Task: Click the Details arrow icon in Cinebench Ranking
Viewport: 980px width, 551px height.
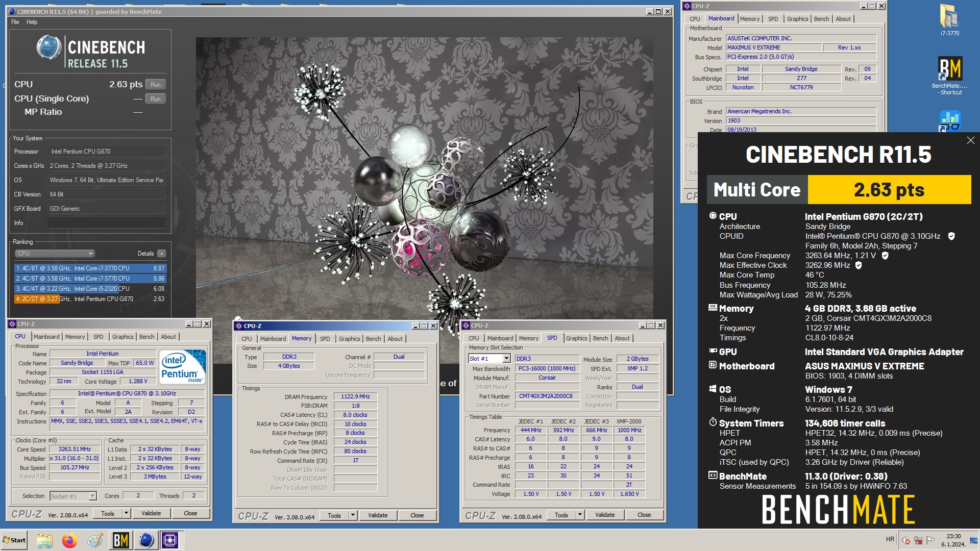Action: pyautogui.click(x=162, y=254)
